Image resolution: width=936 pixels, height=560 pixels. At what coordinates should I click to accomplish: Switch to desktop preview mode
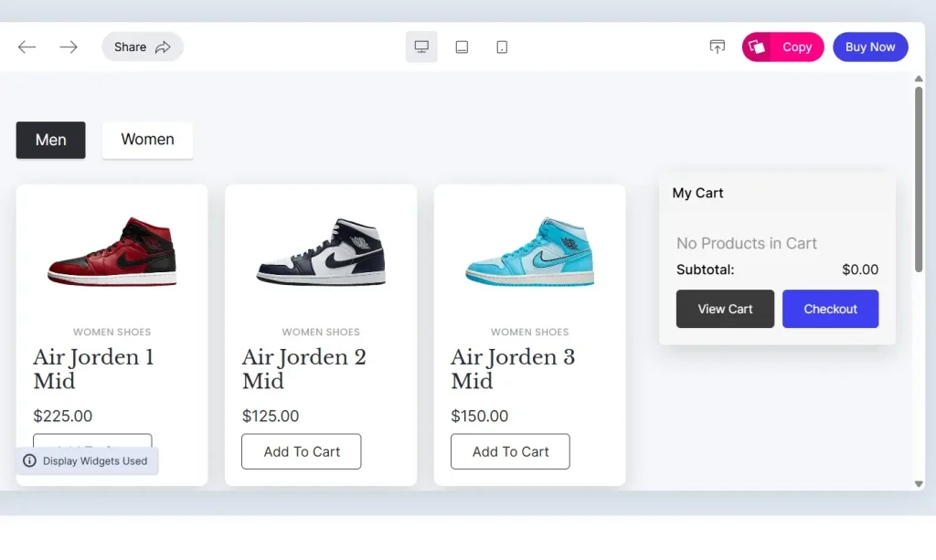[x=421, y=47]
